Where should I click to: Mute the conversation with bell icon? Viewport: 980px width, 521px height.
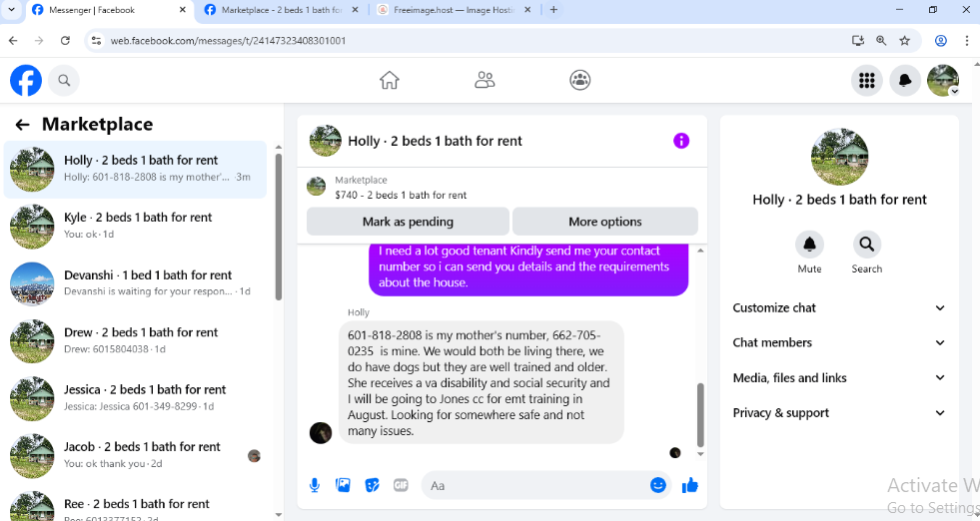click(x=809, y=245)
